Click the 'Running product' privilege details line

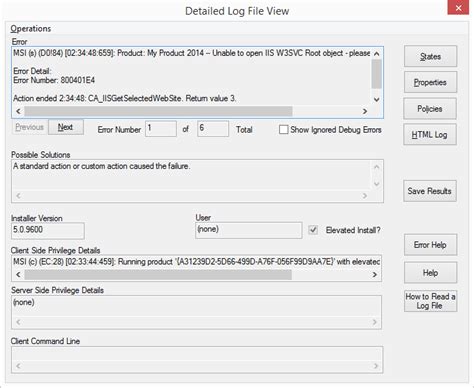(196, 262)
